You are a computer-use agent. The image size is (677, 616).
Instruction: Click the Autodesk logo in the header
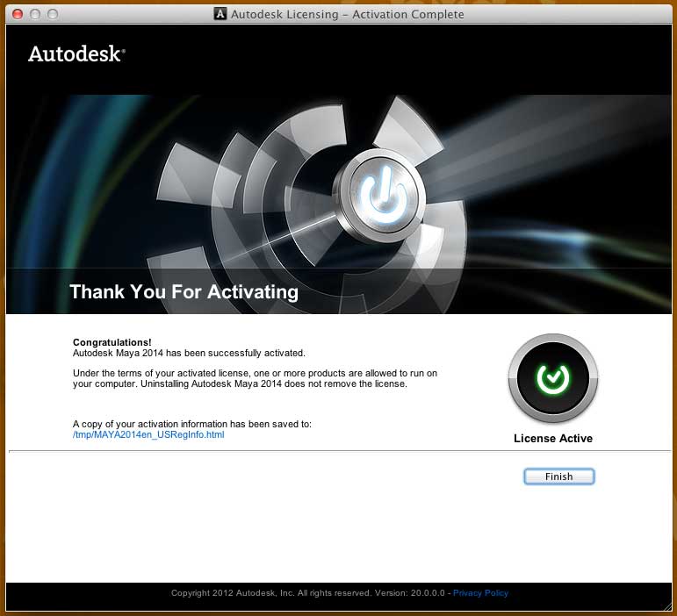click(x=77, y=54)
